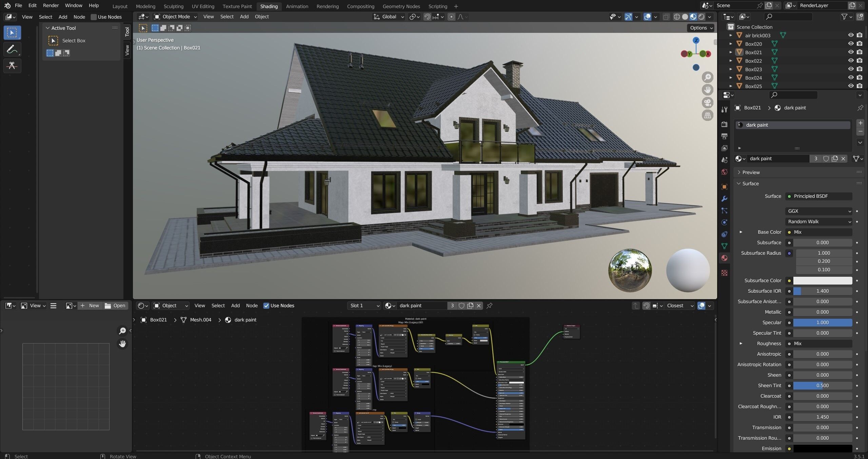
Task: Open the Object Constraints properties tab
Action: tap(725, 234)
